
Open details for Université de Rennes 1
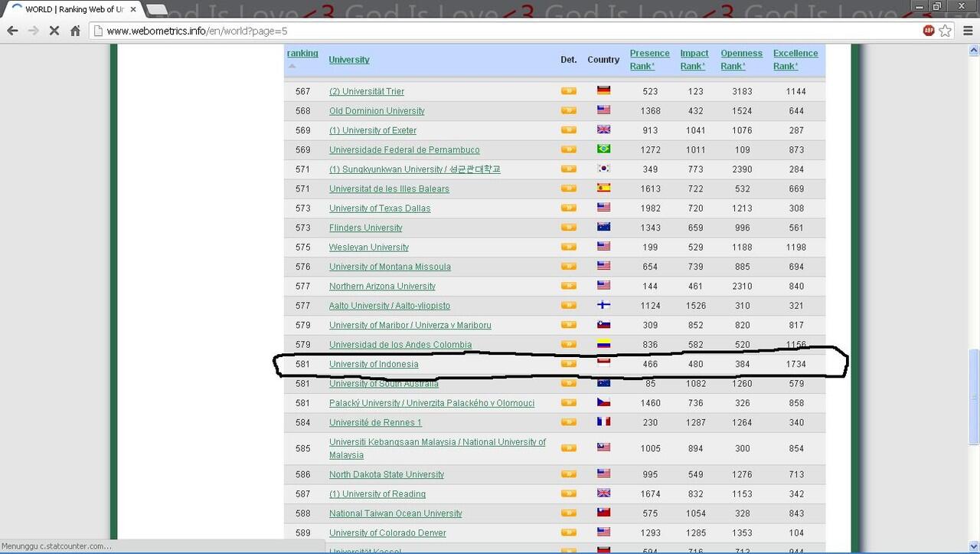(568, 421)
